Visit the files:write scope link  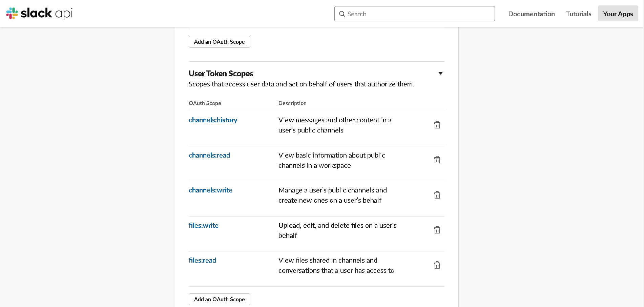203,225
